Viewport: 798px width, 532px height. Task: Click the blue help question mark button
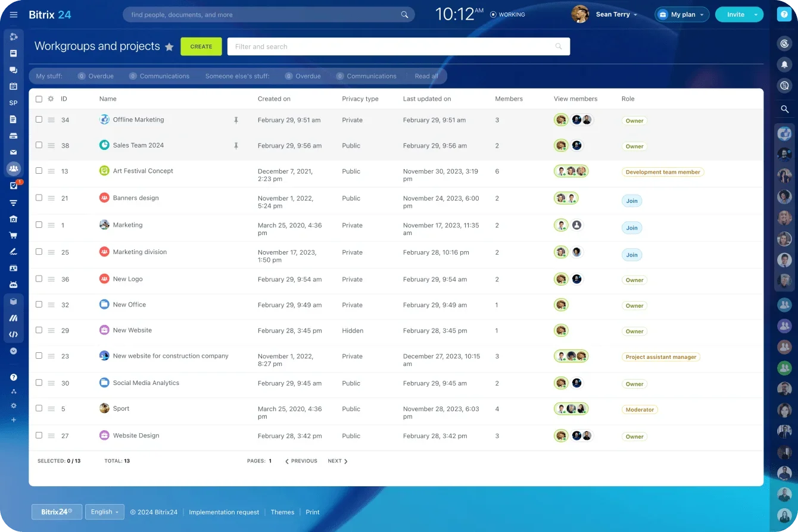point(784,14)
